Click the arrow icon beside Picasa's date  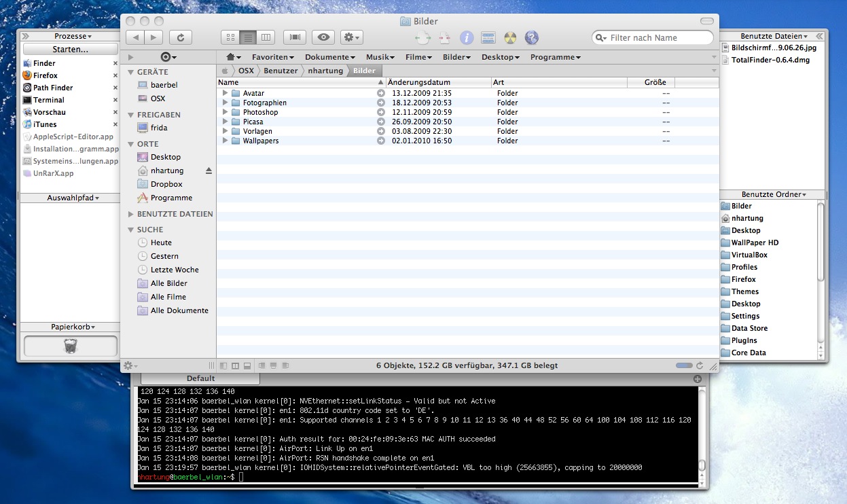pos(381,122)
